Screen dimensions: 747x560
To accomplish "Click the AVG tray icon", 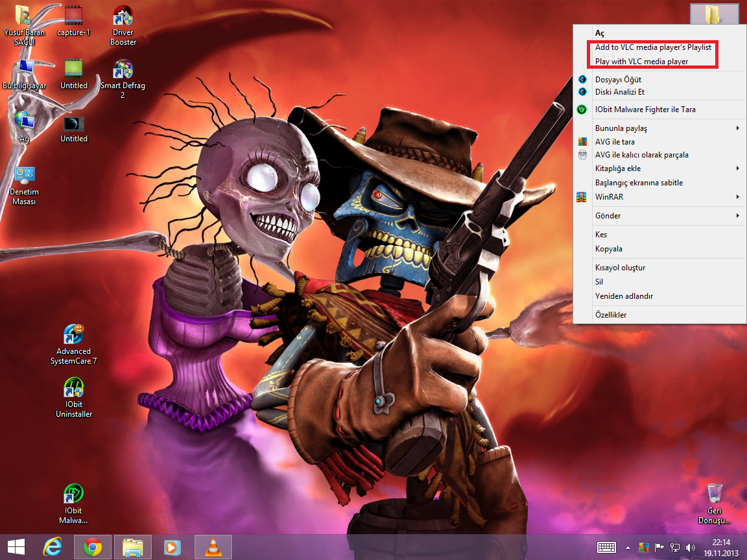I will coord(644,548).
